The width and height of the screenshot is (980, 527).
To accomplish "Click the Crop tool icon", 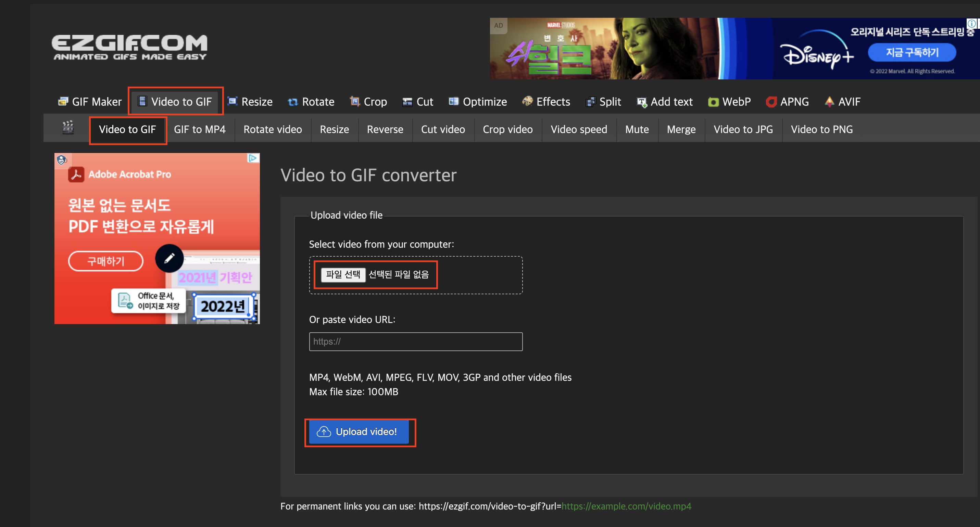I will (x=354, y=102).
